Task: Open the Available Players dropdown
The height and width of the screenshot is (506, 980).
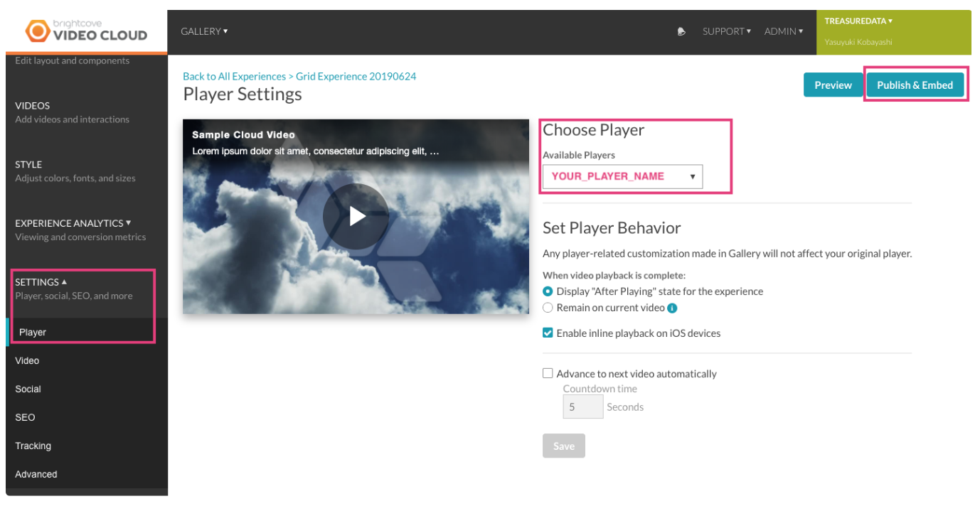Action: [622, 176]
